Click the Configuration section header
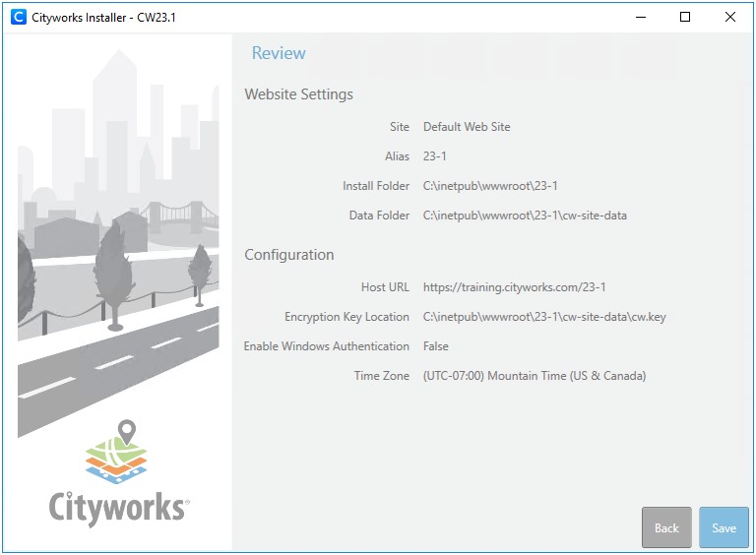Image resolution: width=756 pixels, height=555 pixels. (x=289, y=255)
